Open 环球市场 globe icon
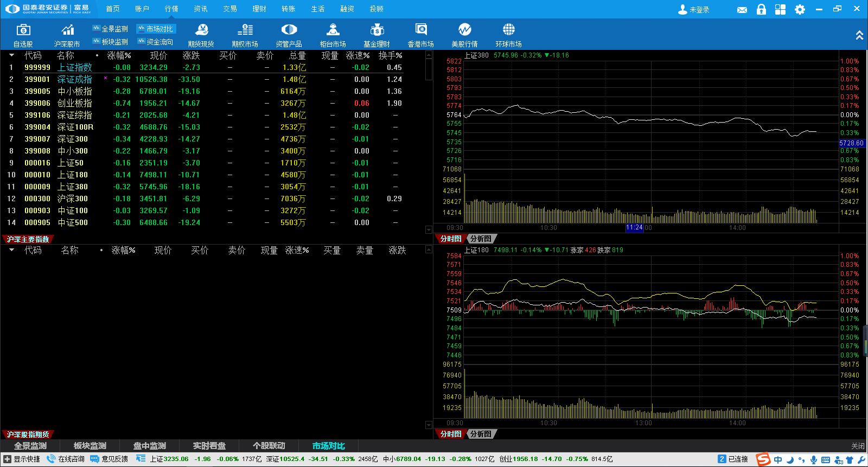 pyautogui.click(x=508, y=30)
